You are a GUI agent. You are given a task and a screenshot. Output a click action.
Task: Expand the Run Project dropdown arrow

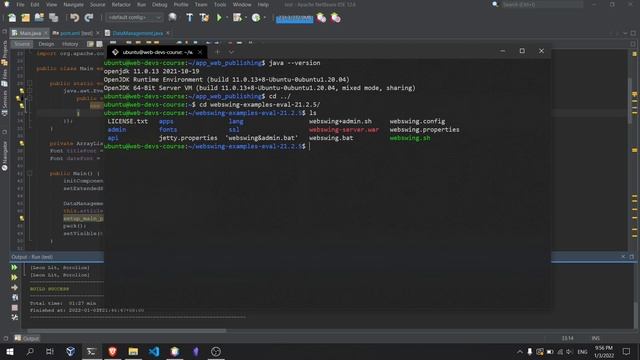click(227, 18)
